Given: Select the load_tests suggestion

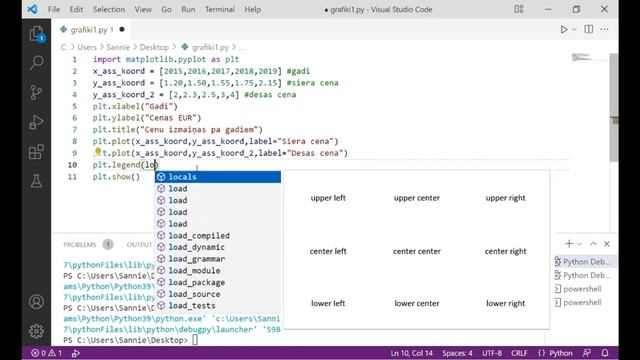Looking at the screenshot, I should click(218, 305).
